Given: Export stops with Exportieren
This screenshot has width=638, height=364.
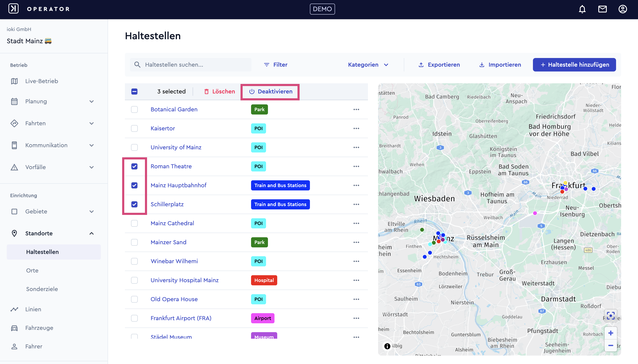Looking at the screenshot, I should pos(439,65).
